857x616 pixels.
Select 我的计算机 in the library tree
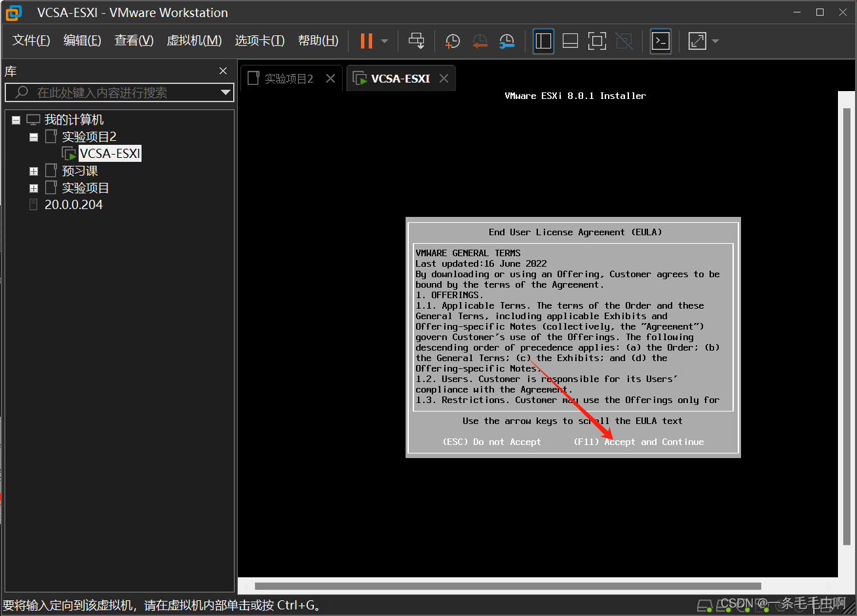(x=74, y=120)
